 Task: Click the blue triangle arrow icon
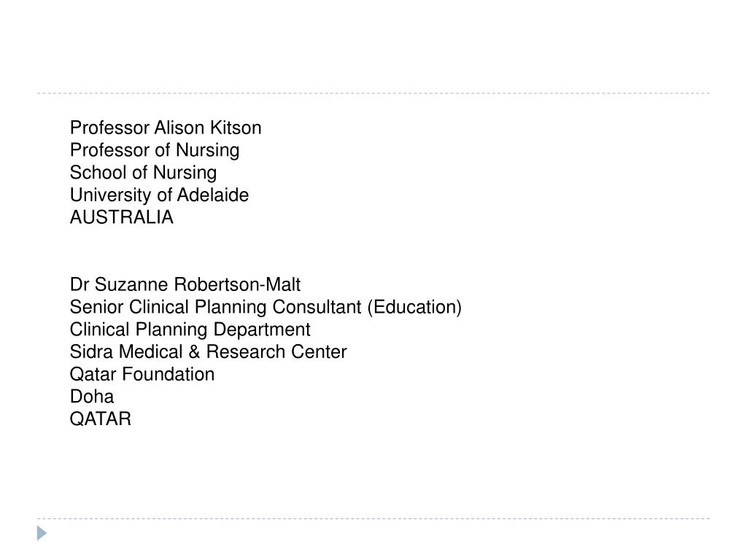tap(42, 533)
